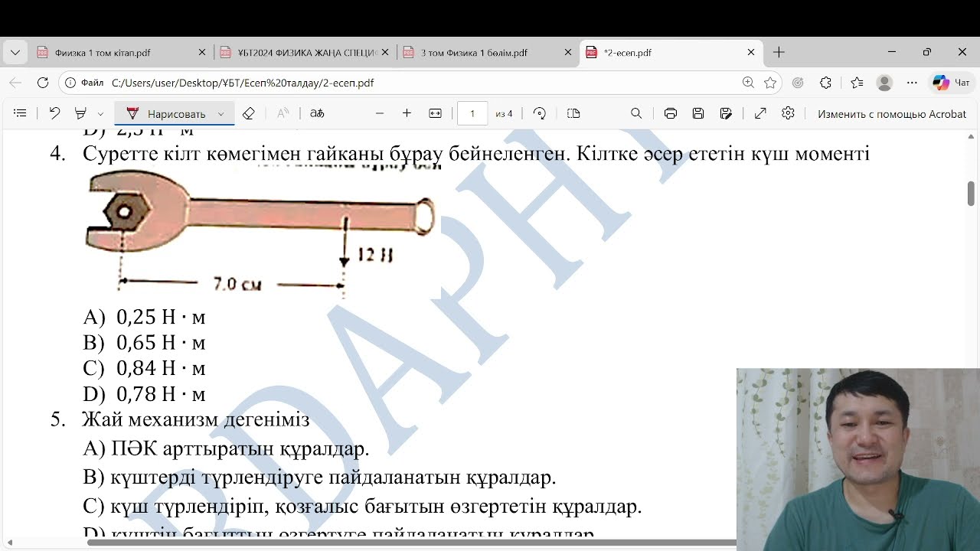
Task: Click the read aloud icon
Action: point(283,113)
